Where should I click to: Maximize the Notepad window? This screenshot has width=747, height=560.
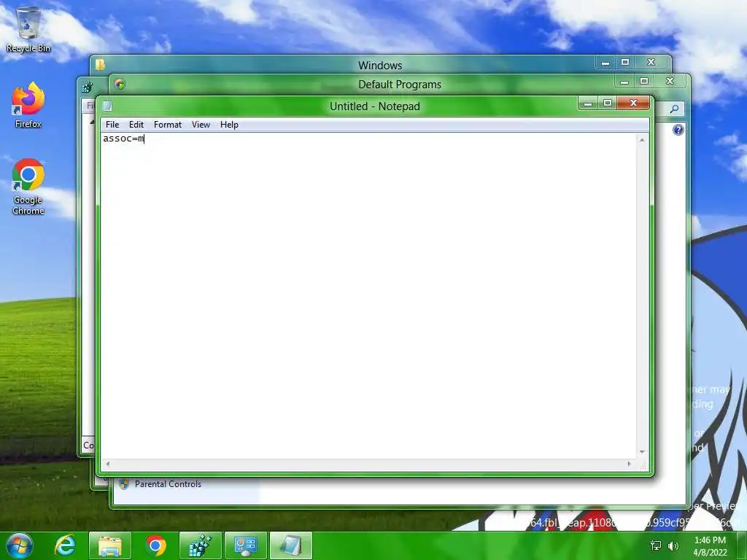tap(608, 103)
